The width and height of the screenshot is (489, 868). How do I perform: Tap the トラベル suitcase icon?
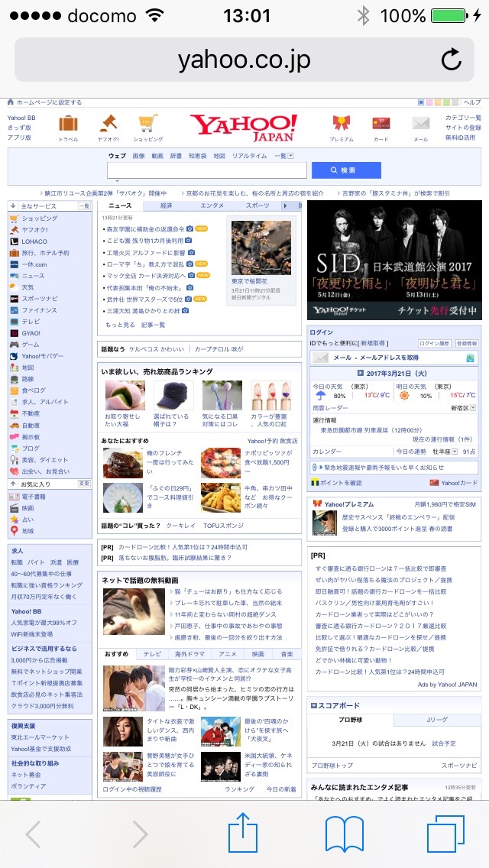tap(68, 123)
